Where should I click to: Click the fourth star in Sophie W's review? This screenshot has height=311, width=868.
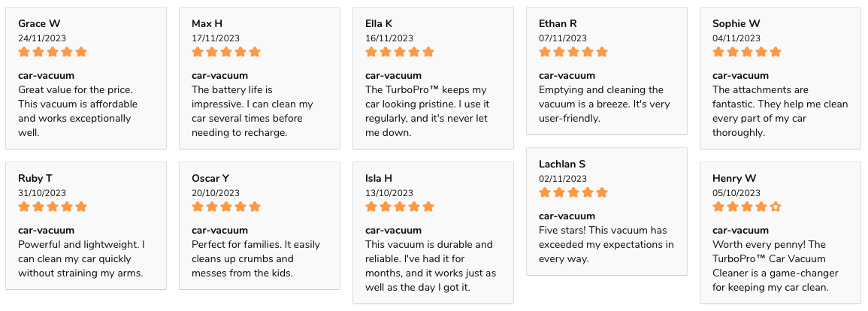point(761,52)
